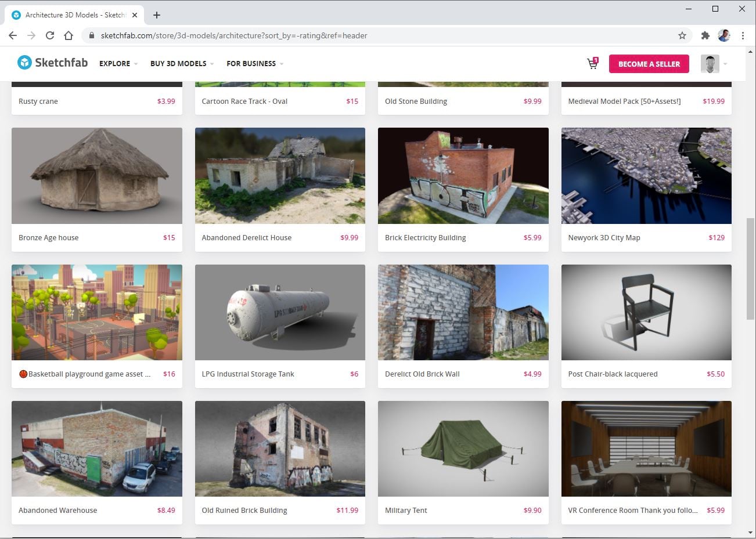Click the browser forward arrow
This screenshot has width=756, height=539.
click(x=31, y=35)
